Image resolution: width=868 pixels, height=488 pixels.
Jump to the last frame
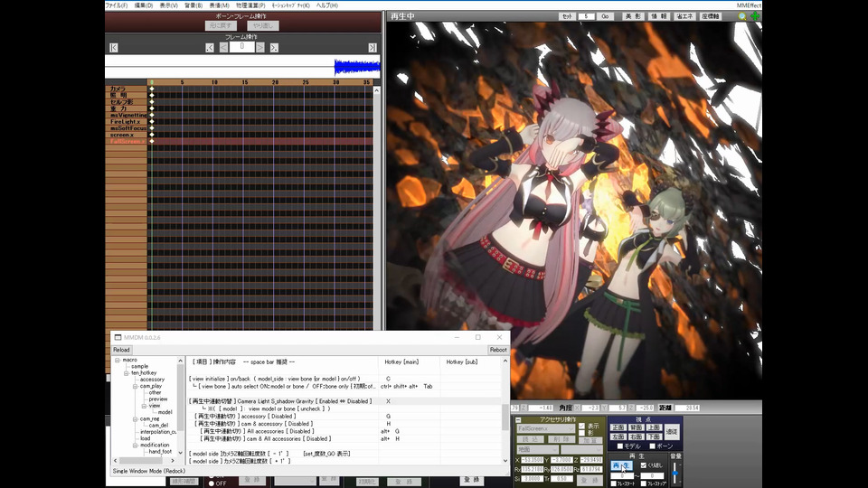(x=373, y=48)
